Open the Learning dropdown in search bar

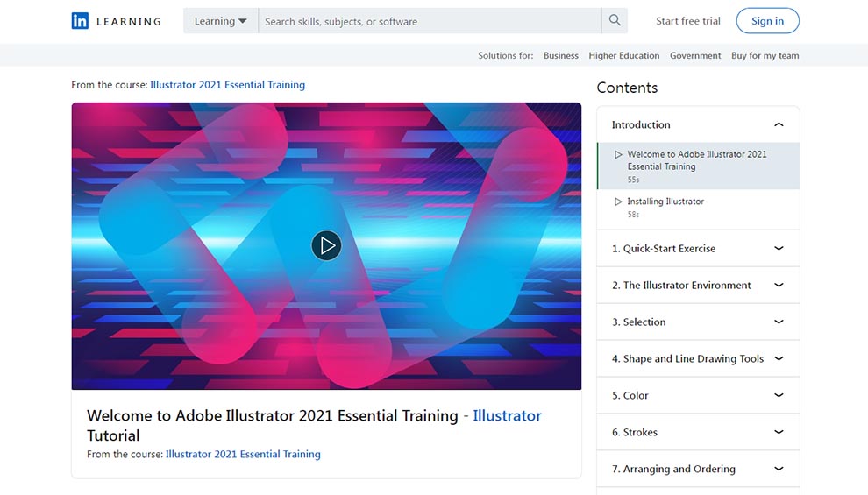(220, 21)
